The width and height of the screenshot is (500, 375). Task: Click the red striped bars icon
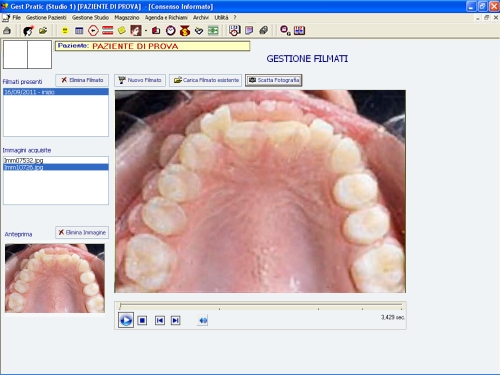click(108, 31)
